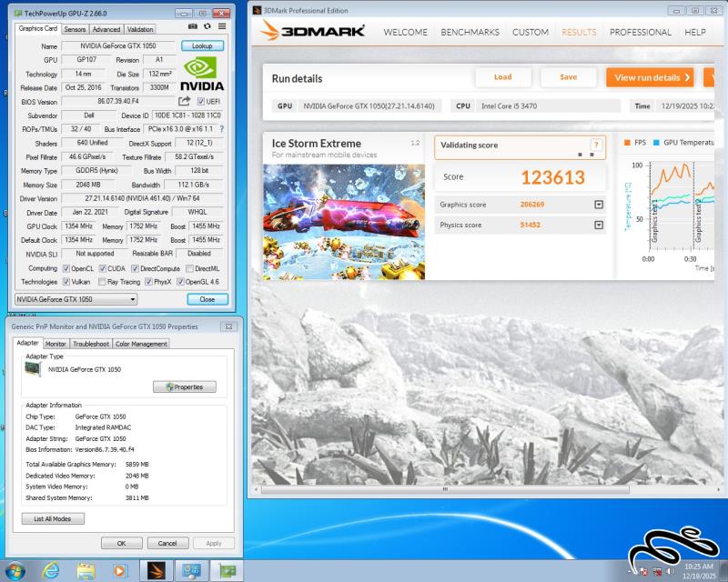The height and width of the screenshot is (582, 728).
Task: Click the Validating score help icon
Action: (x=596, y=145)
